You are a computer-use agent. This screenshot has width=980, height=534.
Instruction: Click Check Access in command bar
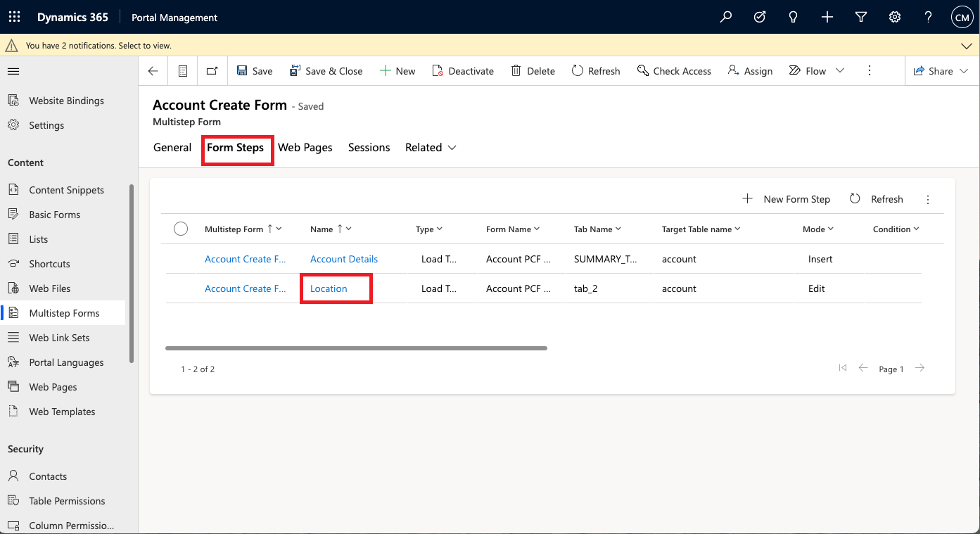(674, 71)
